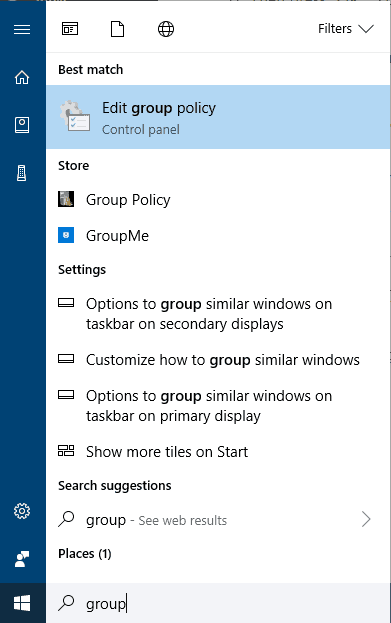Open group similar windows on secondary displays setting
This screenshot has height=623, width=391.
tap(218, 314)
